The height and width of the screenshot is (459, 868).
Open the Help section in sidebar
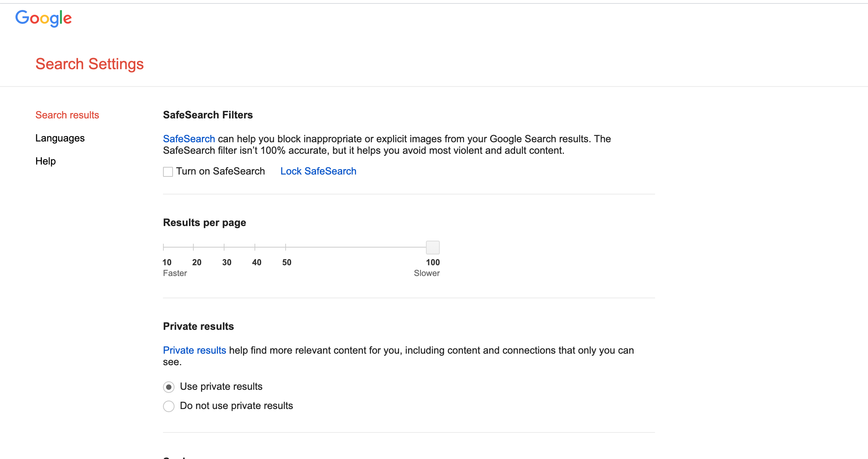click(45, 161)
